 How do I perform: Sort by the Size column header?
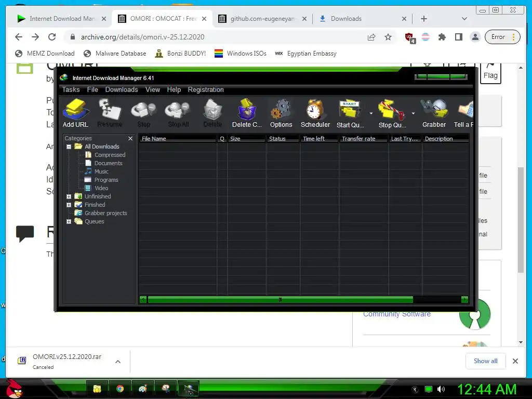246,139
